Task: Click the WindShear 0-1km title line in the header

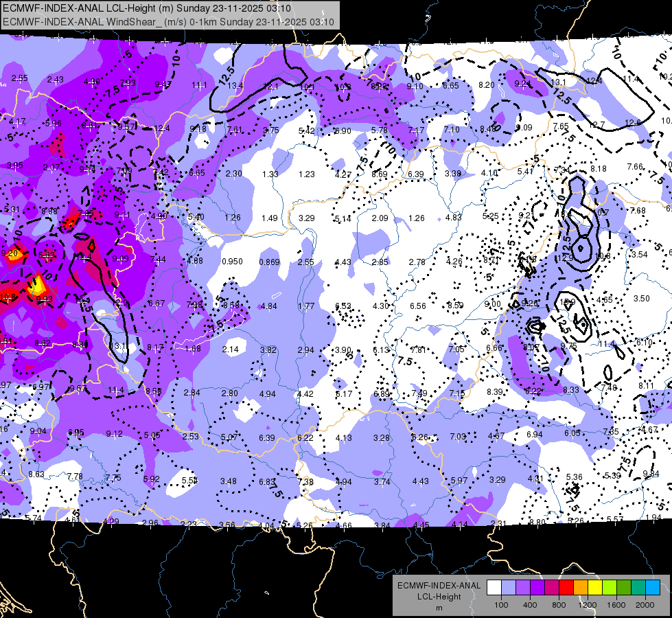Action: pos(168,22)
